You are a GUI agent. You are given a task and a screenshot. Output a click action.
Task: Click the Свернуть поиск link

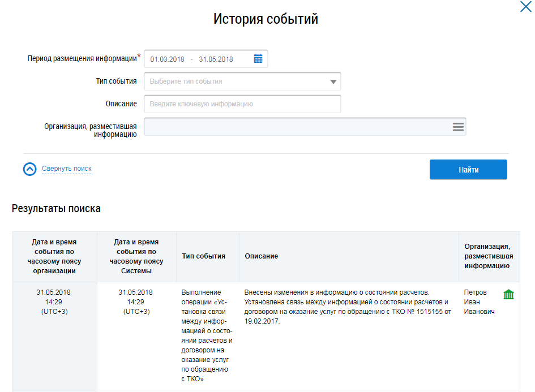coord(66,169)
